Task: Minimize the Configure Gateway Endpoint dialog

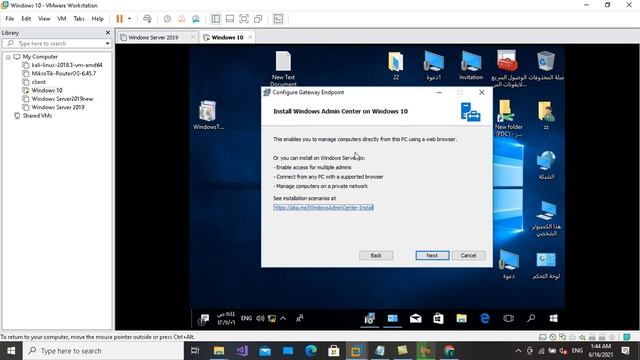Action: [x=439, y=92]
